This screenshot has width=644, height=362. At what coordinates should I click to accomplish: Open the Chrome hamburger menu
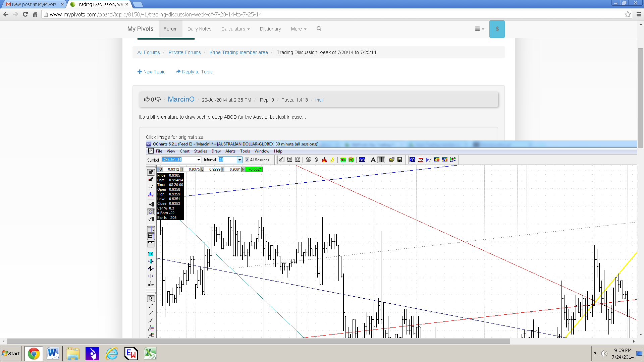pos(639,14)
